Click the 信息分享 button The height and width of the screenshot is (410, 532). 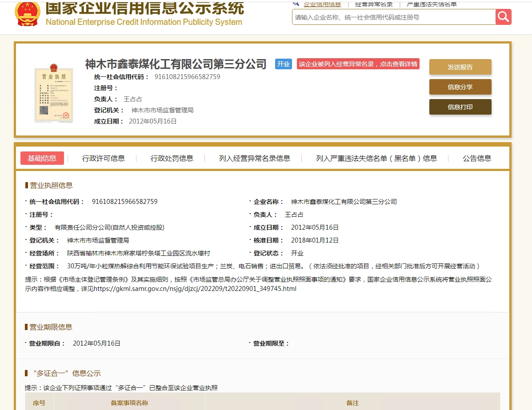pyautogui.click(x=460, y=87)
